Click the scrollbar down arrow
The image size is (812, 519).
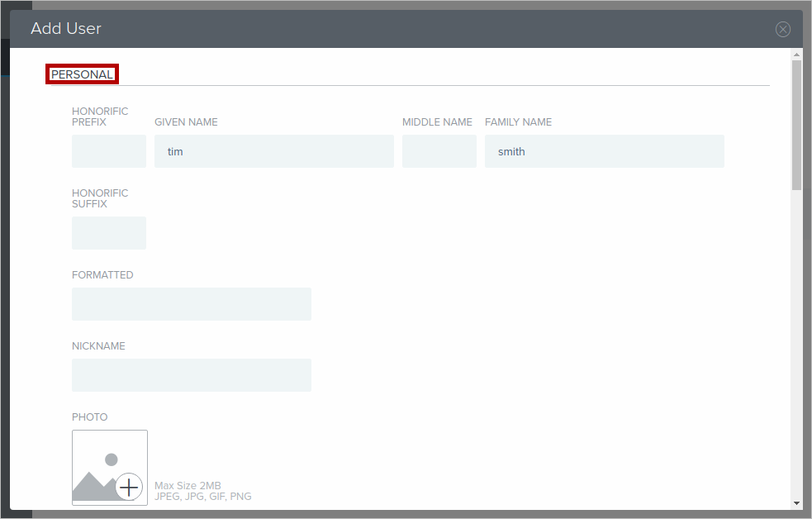coord(796,502)
